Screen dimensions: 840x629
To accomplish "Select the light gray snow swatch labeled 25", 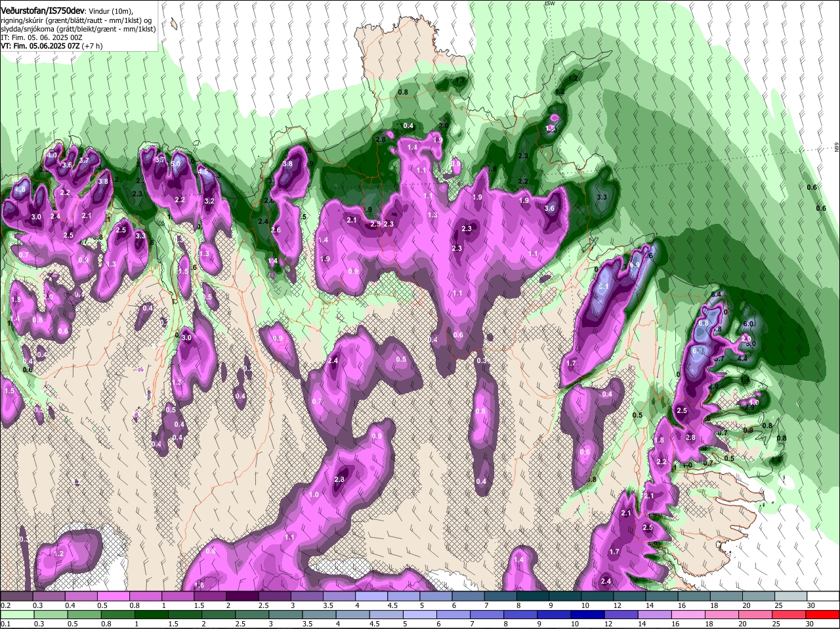I will click(x=791, y=596).
